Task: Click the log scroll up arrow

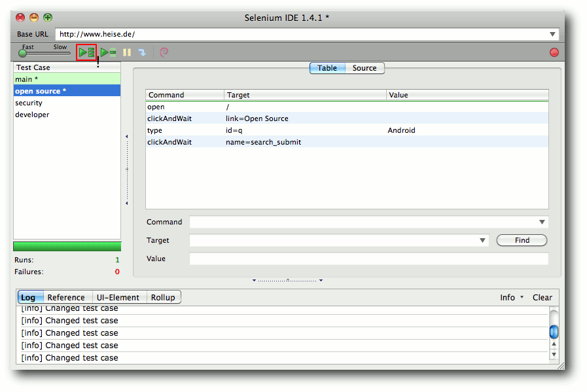Action: coord(554,344)
